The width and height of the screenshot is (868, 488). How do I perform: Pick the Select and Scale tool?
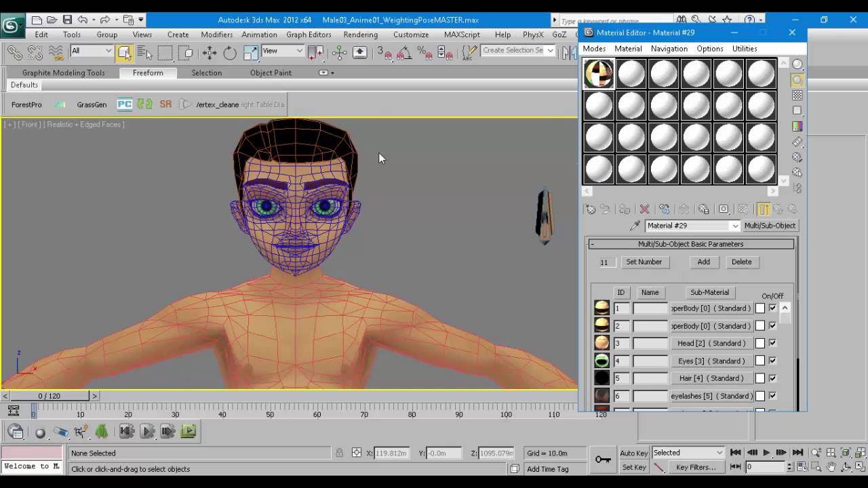coord(251,52)
